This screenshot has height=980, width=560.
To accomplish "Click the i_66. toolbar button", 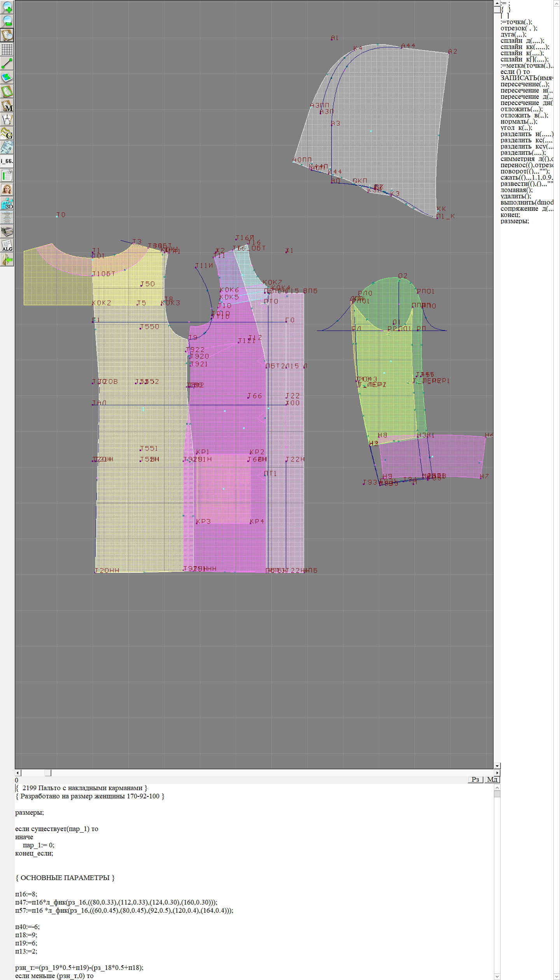I will click(x=7, y=161).
